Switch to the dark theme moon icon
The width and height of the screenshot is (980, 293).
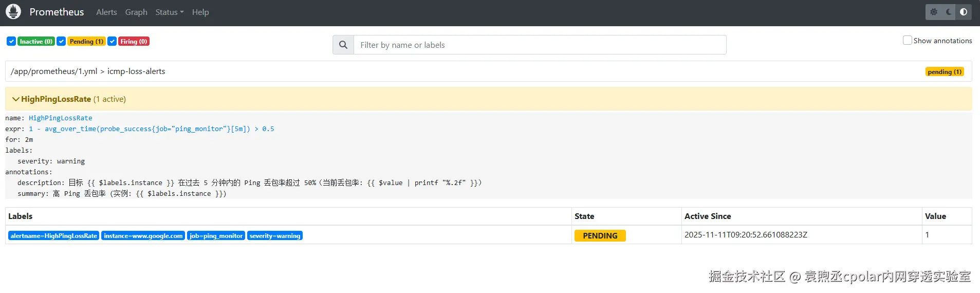point(949,12)
